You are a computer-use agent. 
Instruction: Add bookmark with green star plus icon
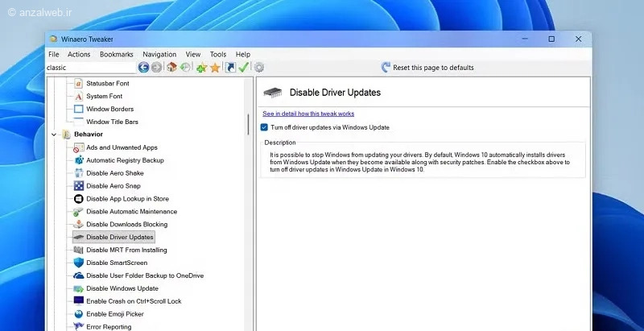point(201,68)
